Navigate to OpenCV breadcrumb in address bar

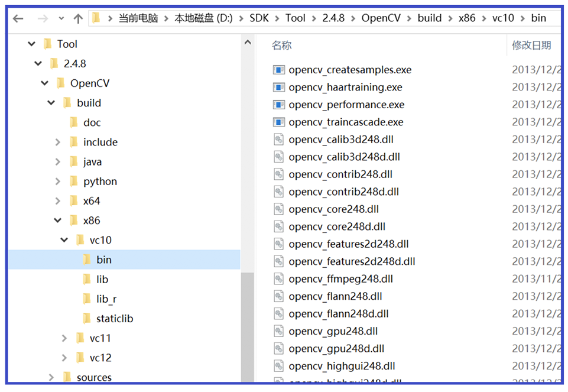coord(381,18)
